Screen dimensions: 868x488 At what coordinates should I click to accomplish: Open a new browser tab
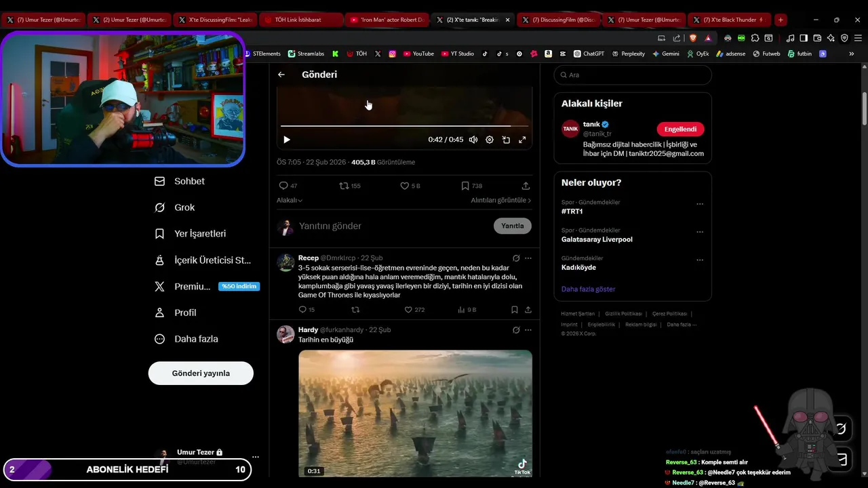tap(781, 20)
